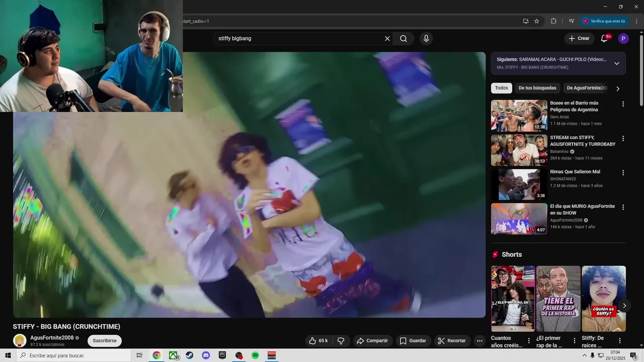Open Chrome from the taskbar
The width and height of the screenshot is (644, 362).
tap(156, 355)
